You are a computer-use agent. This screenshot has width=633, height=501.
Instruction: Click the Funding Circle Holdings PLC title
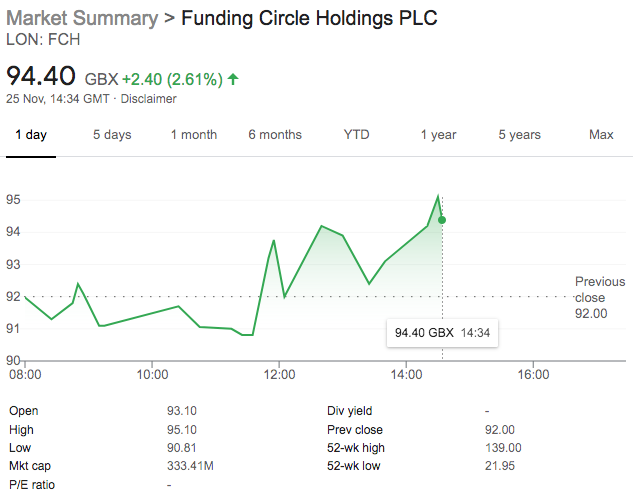[309, 18]
